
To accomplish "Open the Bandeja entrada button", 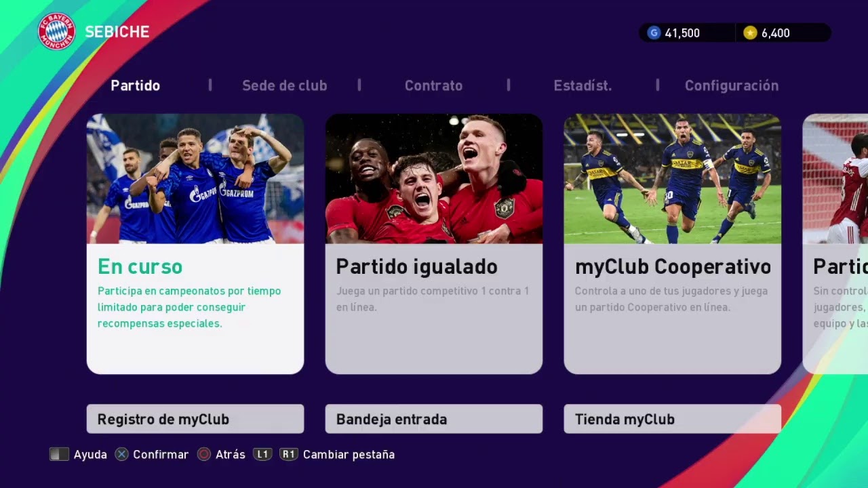I will point(434,419).
